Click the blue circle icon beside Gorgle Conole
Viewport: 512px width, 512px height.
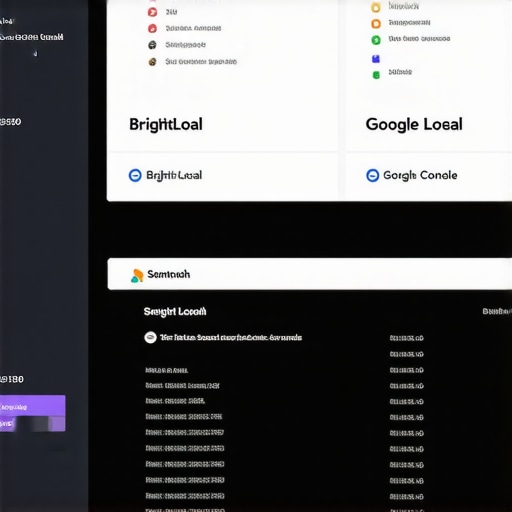tap(372, 175)
